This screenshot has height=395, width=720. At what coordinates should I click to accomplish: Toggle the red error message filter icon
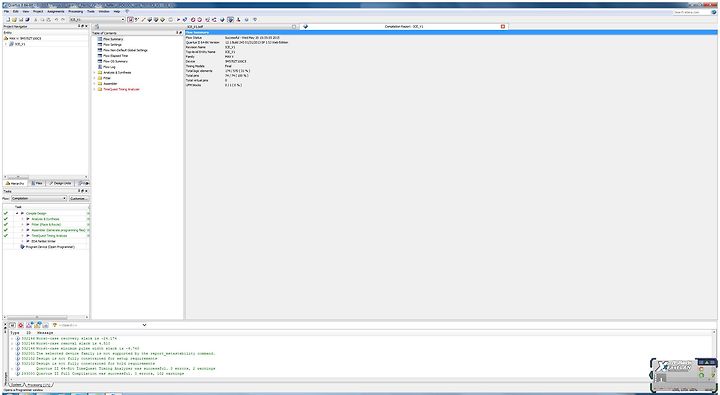pos(21,325)
